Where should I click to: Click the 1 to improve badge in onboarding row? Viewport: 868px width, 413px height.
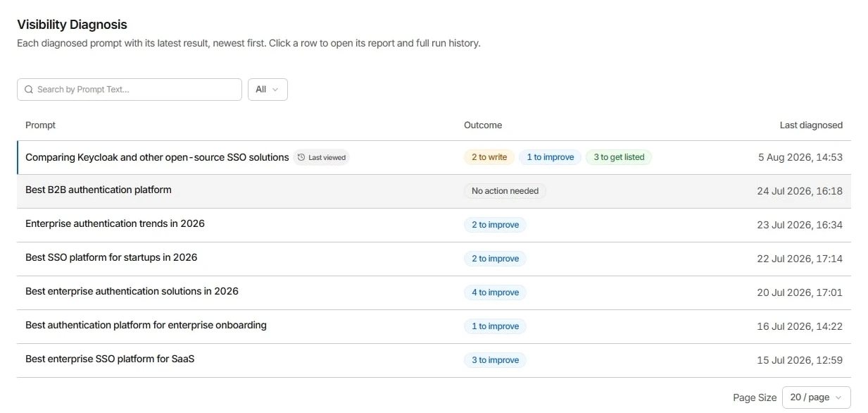(x=495, y=326)
